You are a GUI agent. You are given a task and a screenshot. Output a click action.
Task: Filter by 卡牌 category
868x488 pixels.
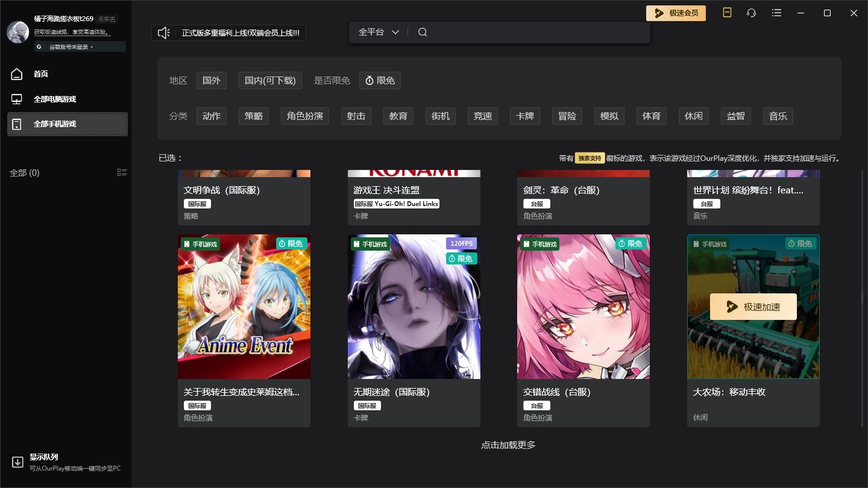point(525,116)
